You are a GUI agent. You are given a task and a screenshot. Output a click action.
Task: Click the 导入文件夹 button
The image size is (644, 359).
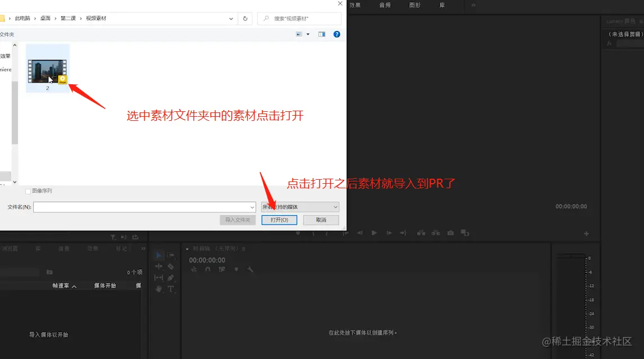click(237, 220)
